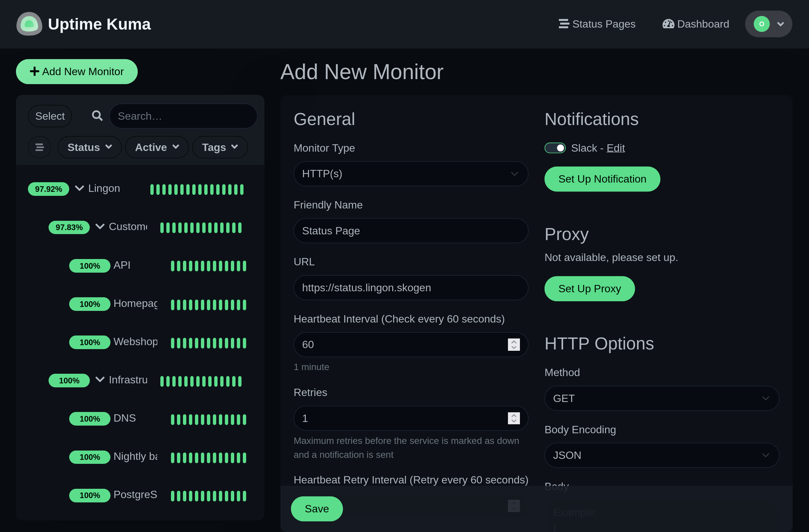The height and width of the screenshot is (532, 809).
Task: Open the profile dropdown chevron
Action: click(780, 24)
